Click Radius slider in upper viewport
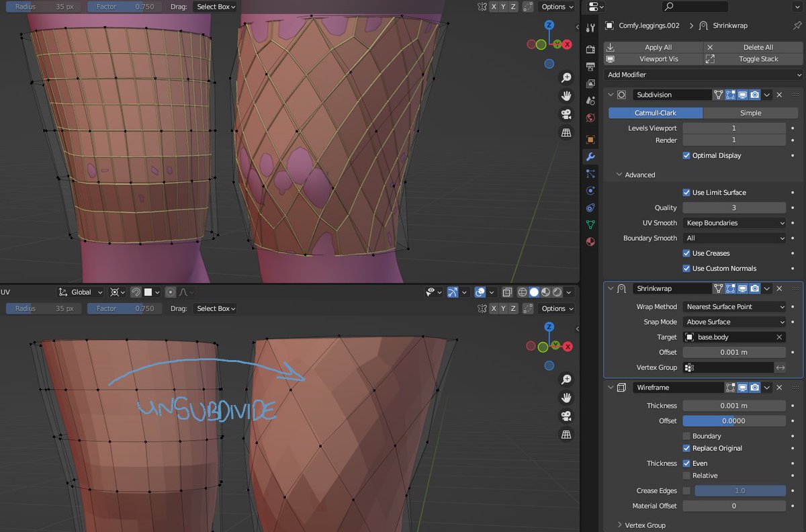The width and height of the screenshot is (806, 532). (44, 7)
